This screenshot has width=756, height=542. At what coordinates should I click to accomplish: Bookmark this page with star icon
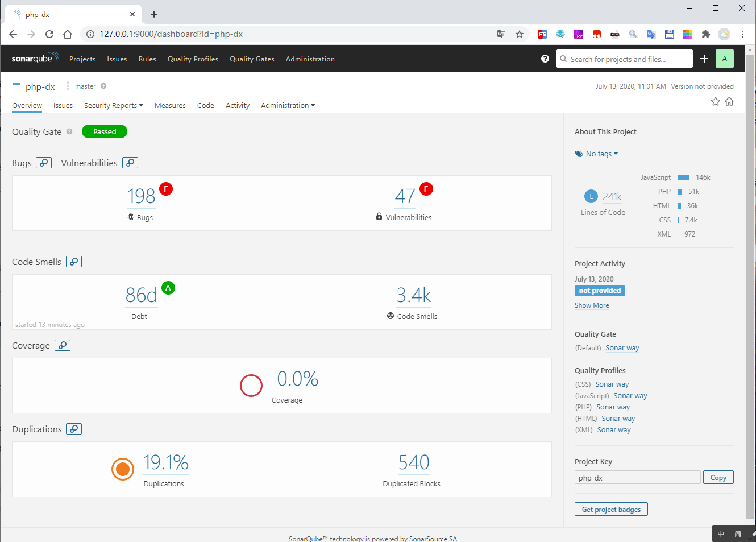[520, 34]
